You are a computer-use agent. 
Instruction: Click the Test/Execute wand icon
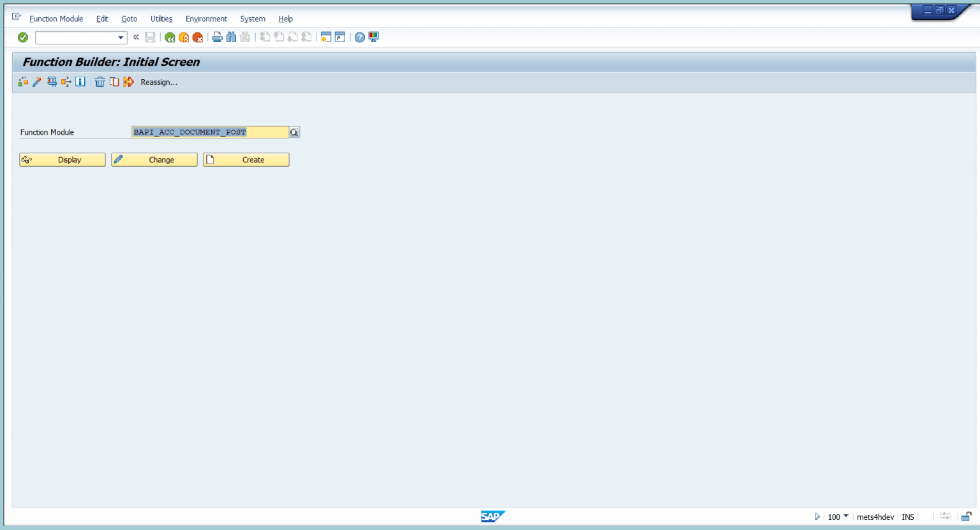(x=36, y=82)
